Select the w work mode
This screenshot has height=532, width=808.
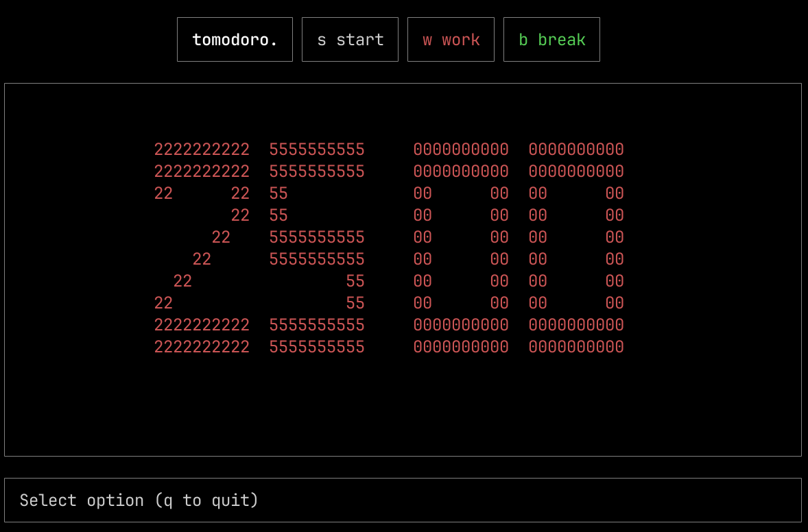point(451,40)
